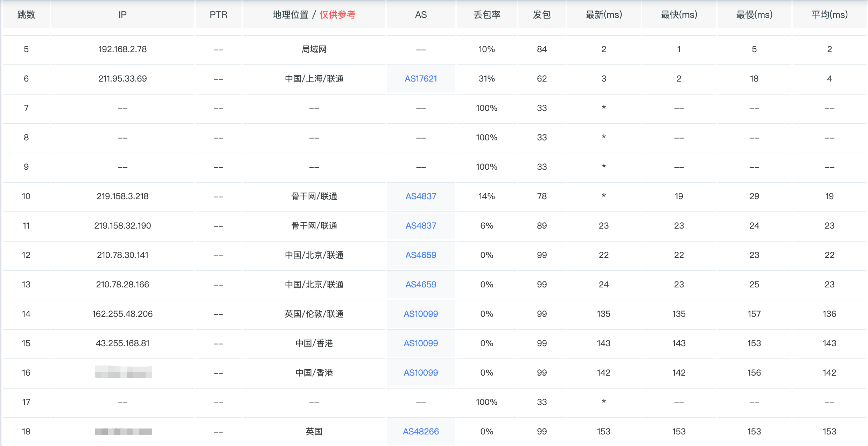Click AS10099 link in hop 16
868x446 pixels.
click(421, 373)
